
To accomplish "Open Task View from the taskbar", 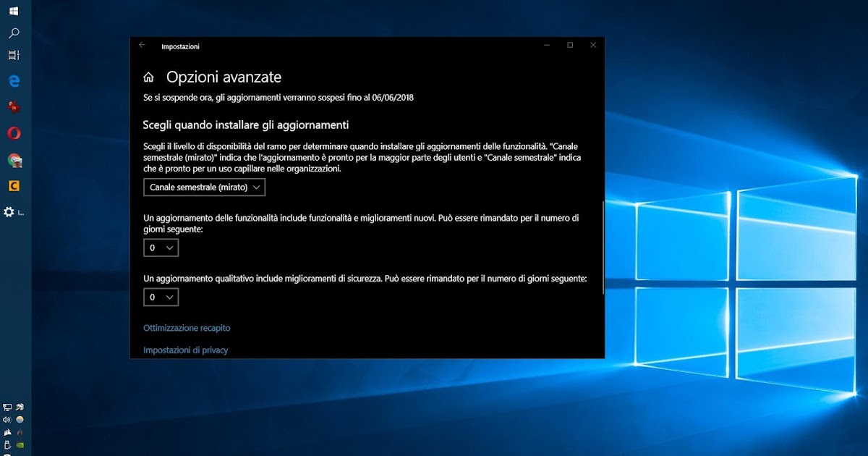I will click(x=14, y=55).
